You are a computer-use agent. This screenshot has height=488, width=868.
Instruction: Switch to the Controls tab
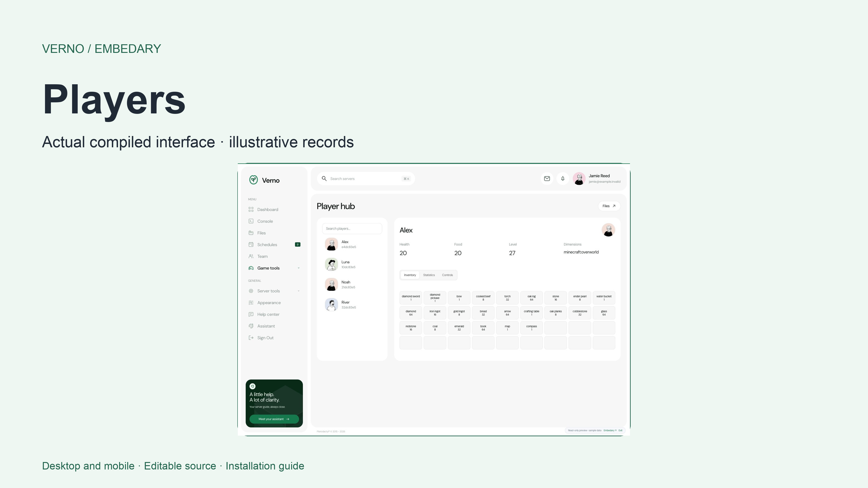pyautogui.click(x=448, y=275)
